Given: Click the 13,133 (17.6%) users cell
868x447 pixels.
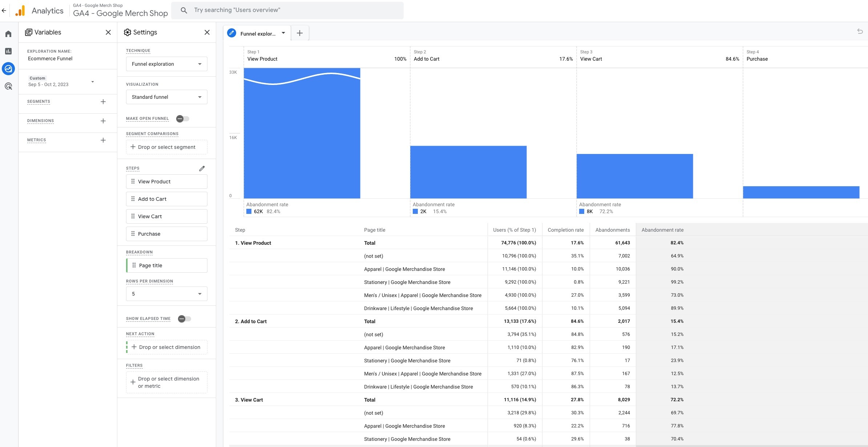Looking at the screenshot, I should coord(520,321).
